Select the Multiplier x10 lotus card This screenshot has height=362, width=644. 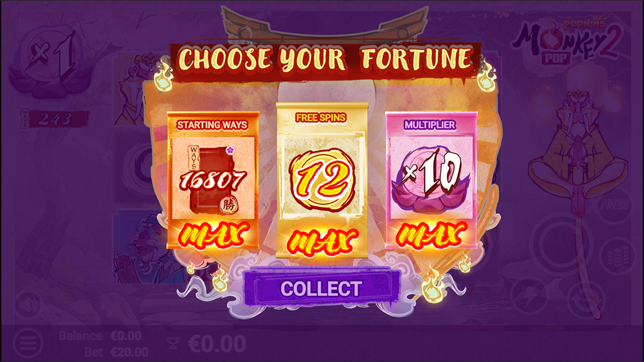click(431, 180)
